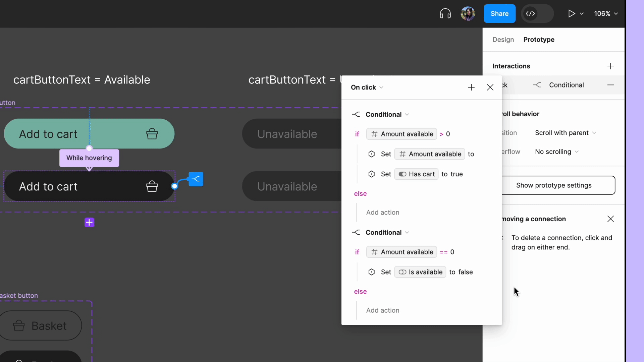
Task: Click the Has cart boolean variable chip
Action: [416, 174]
